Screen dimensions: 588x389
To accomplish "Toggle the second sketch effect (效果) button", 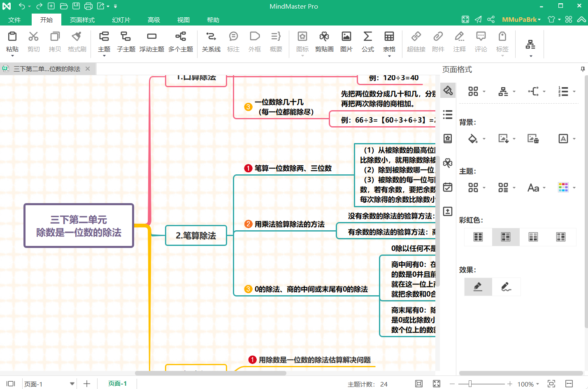I will click(507, 287).
